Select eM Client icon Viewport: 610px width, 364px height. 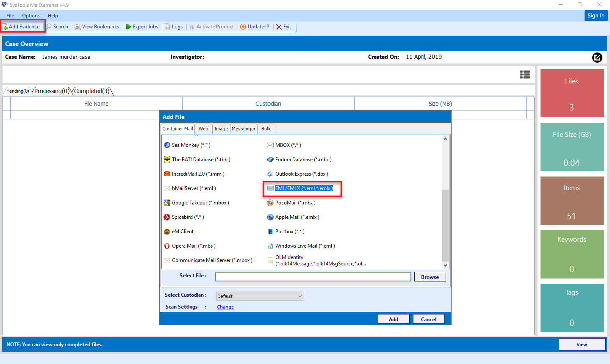point(167,232)
